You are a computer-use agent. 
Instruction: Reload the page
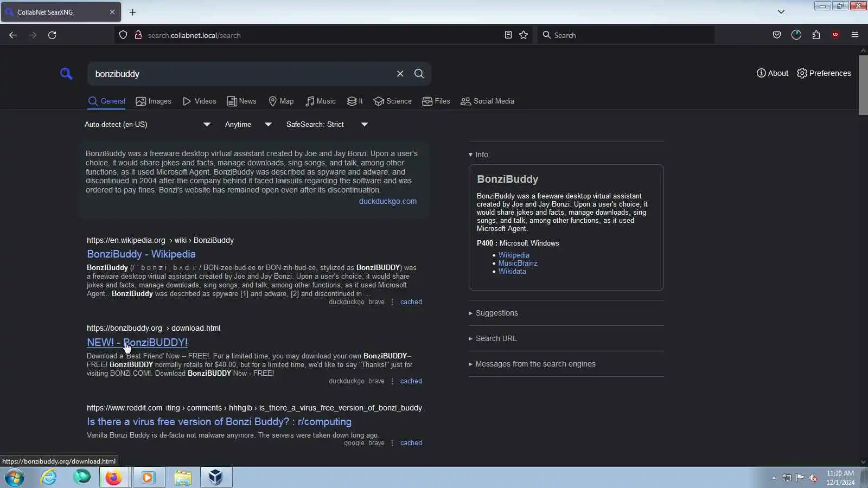(x=52, y=35)
